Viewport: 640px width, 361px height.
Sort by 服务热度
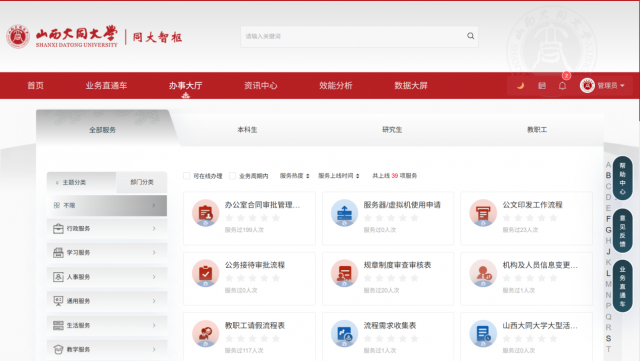[x=294, y=176]
